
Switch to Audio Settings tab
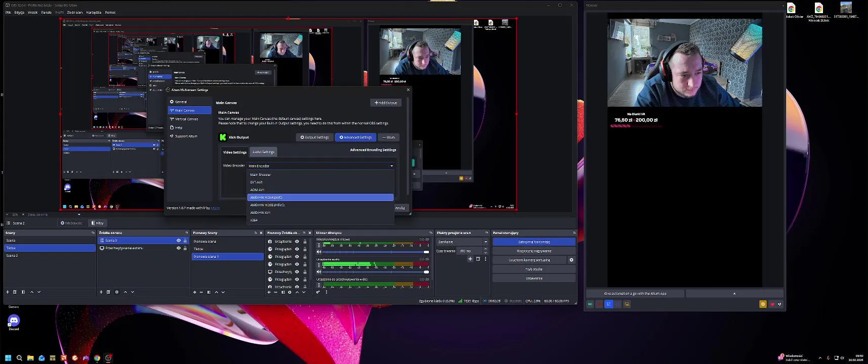pos(264,152)
